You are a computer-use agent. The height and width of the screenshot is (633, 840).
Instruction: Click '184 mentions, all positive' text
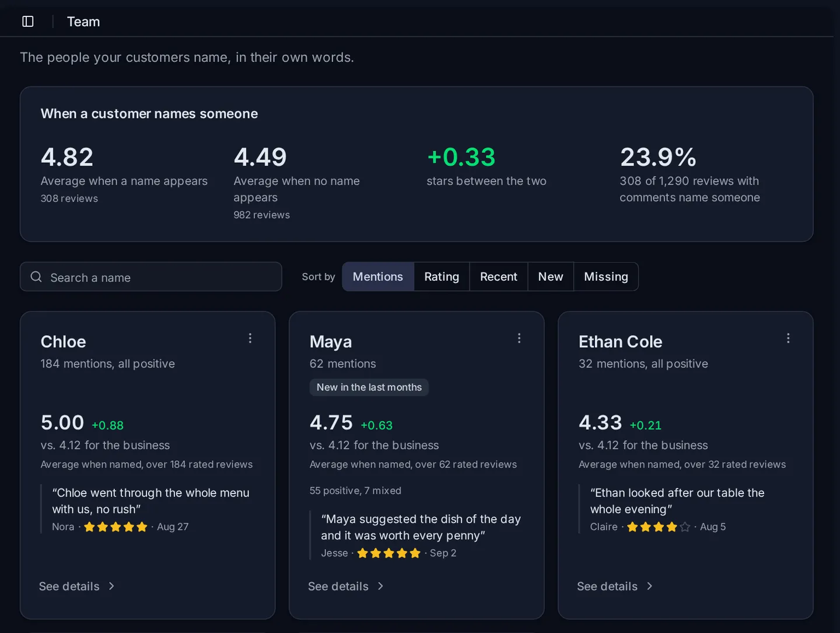(x=108, y=363)
